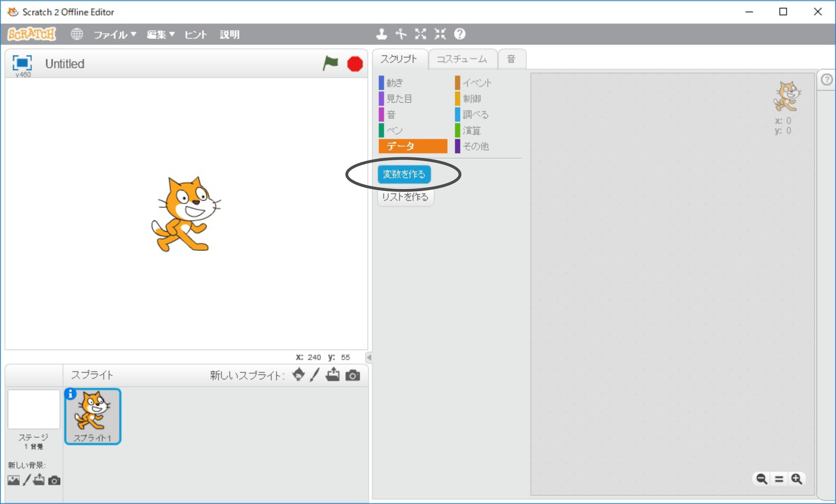Open the tips panel question mark
This screenshot has width=836, height=504.
pos(827,80)
